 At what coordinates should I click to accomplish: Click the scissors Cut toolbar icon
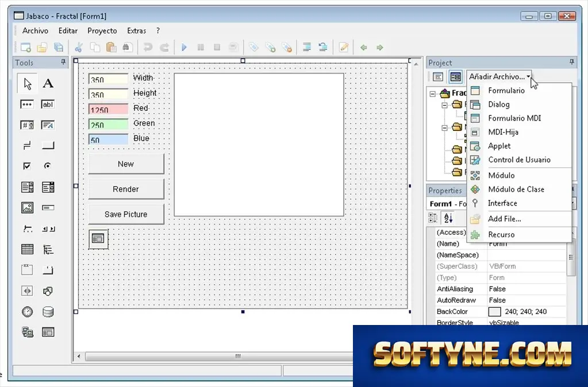click(78, 47)
